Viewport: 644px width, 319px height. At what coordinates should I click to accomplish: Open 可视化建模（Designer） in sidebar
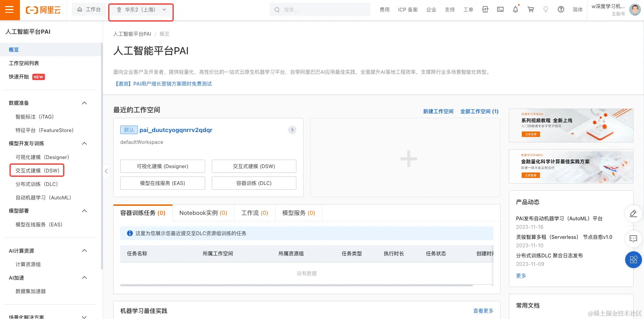tap(42, 157)
